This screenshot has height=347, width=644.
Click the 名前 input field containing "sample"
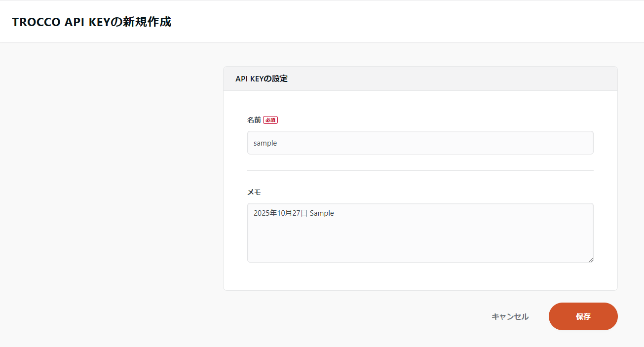[x=419, y=143]
